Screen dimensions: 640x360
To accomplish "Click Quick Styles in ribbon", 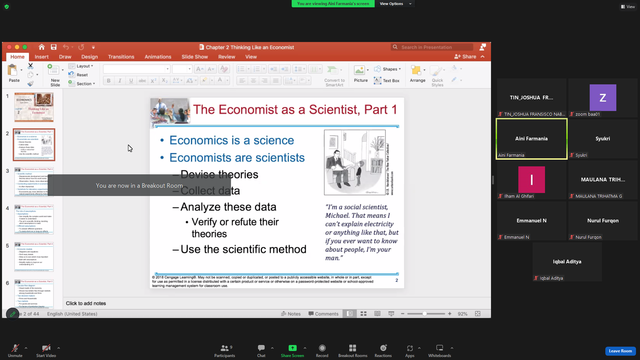I will click(x=437, y=76).
